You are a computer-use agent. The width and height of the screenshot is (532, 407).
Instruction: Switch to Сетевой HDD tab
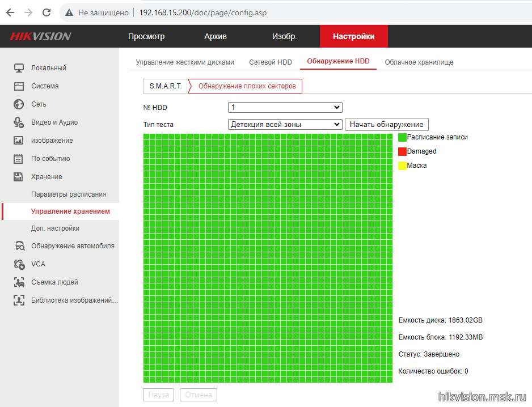tap(271, 62)
